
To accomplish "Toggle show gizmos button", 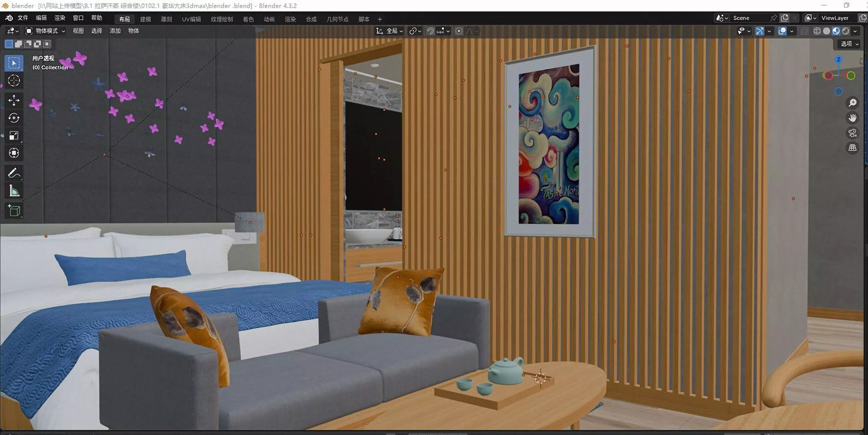I will click(759, 31).
